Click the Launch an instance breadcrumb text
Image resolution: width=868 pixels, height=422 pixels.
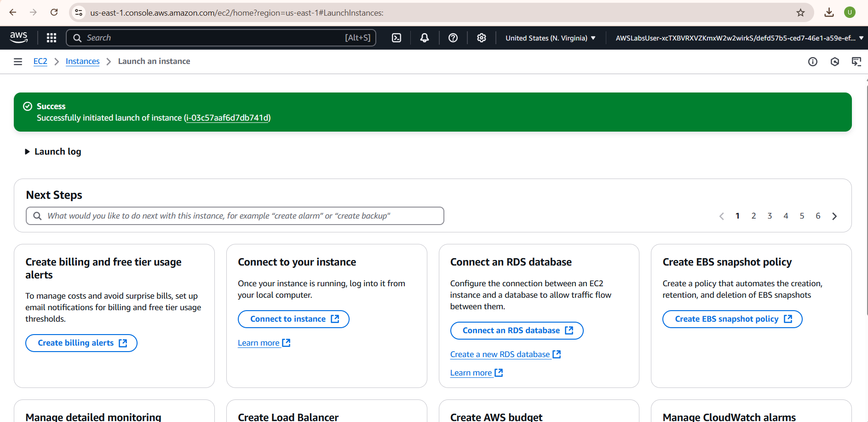click(x=154, y=61)
